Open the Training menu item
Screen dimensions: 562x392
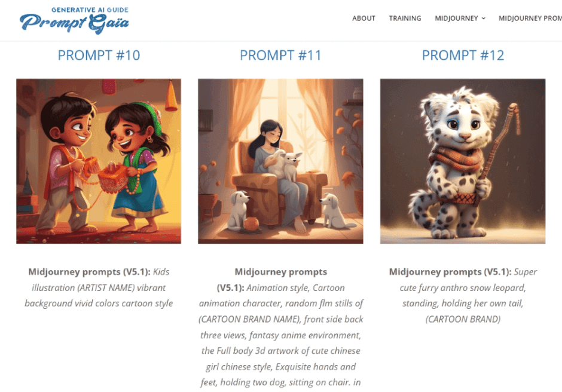(405, 19)
